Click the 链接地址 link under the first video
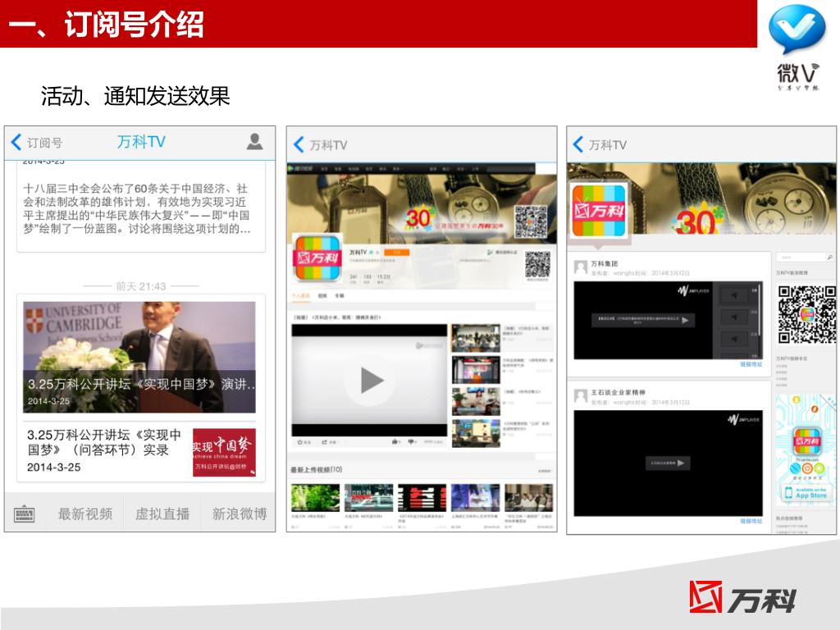 coord(751,364)
